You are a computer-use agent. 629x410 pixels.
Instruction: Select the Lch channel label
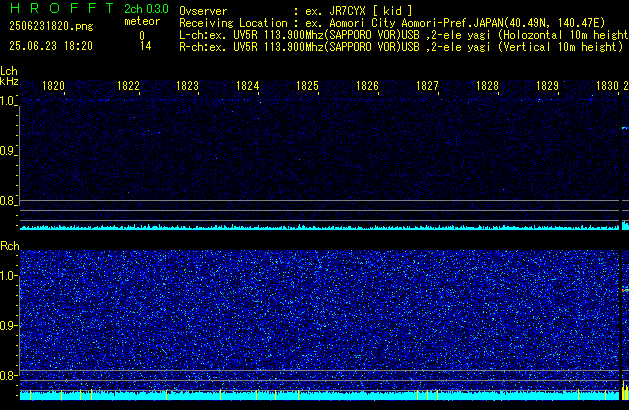(9, 71)
